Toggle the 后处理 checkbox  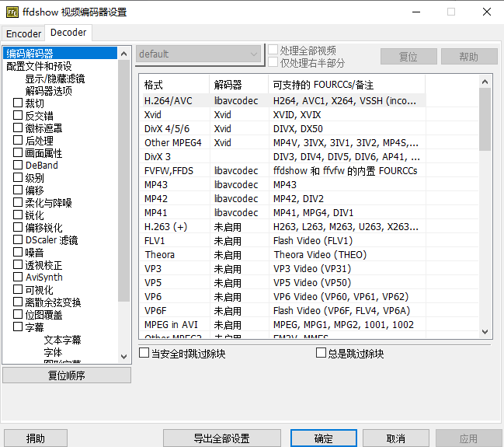(x=18, y=140)
